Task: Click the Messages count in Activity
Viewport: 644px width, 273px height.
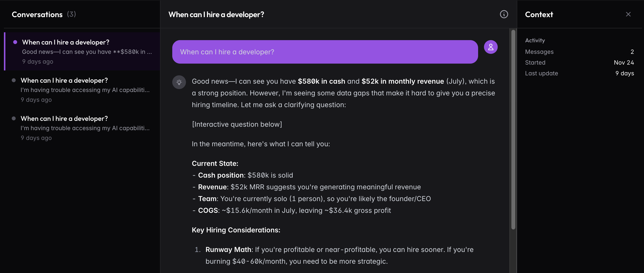Action: tap(632, 52)
